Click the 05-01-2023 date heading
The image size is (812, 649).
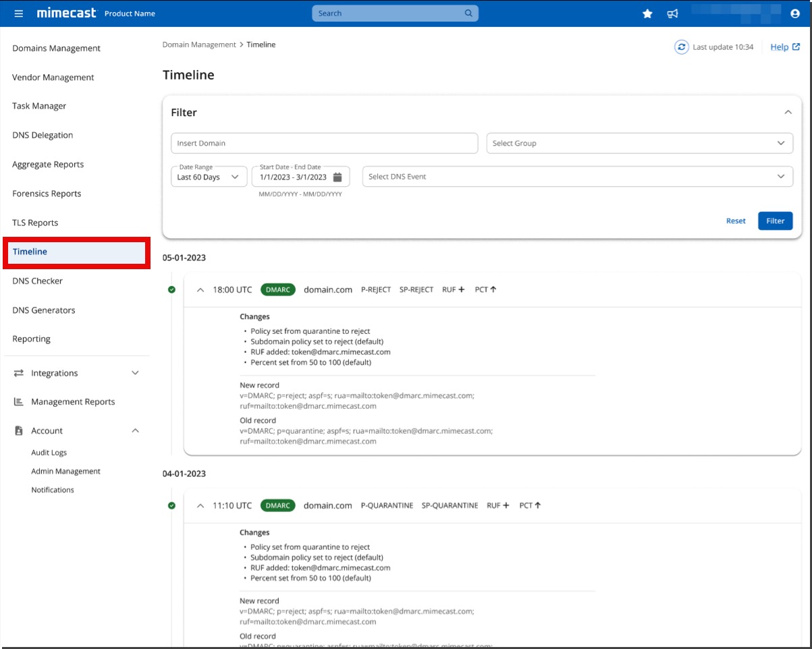184,258
